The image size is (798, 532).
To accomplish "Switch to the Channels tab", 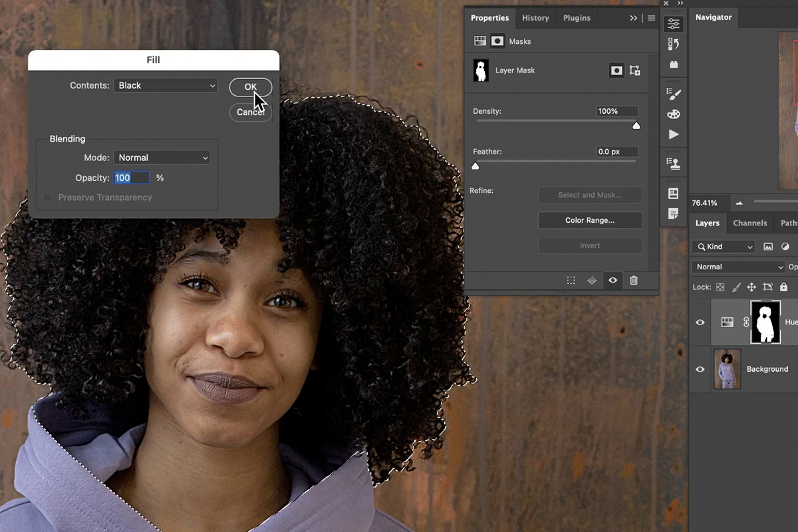I will click(750, 223).
